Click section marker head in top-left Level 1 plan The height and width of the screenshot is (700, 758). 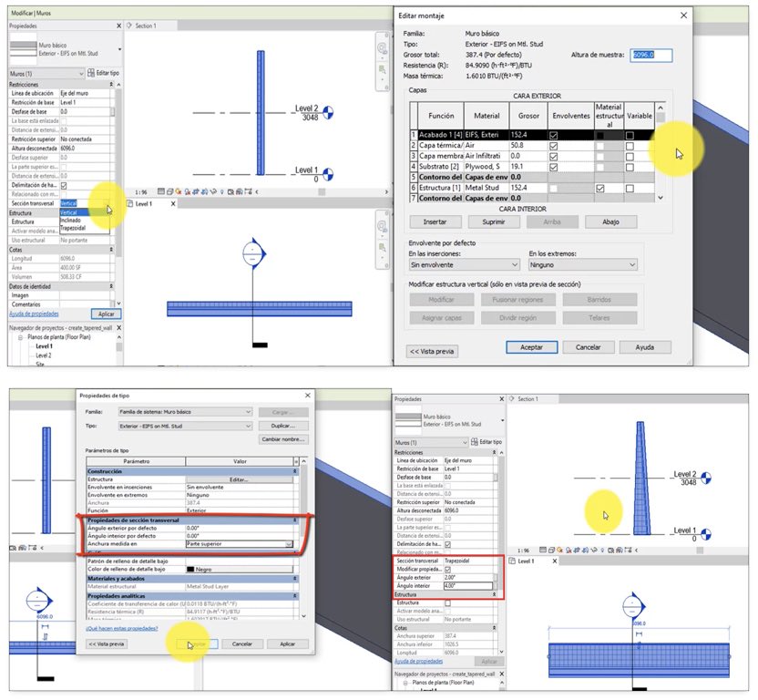[x=254, y=253]
